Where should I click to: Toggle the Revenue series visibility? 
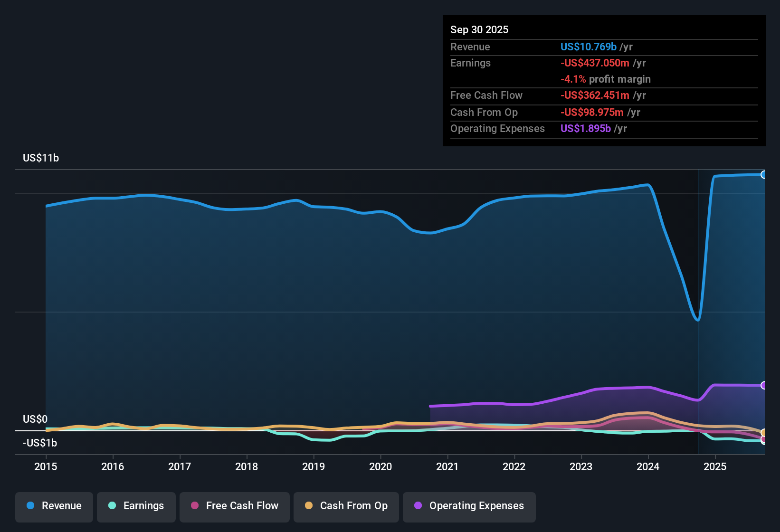click(x=54, y=506)
